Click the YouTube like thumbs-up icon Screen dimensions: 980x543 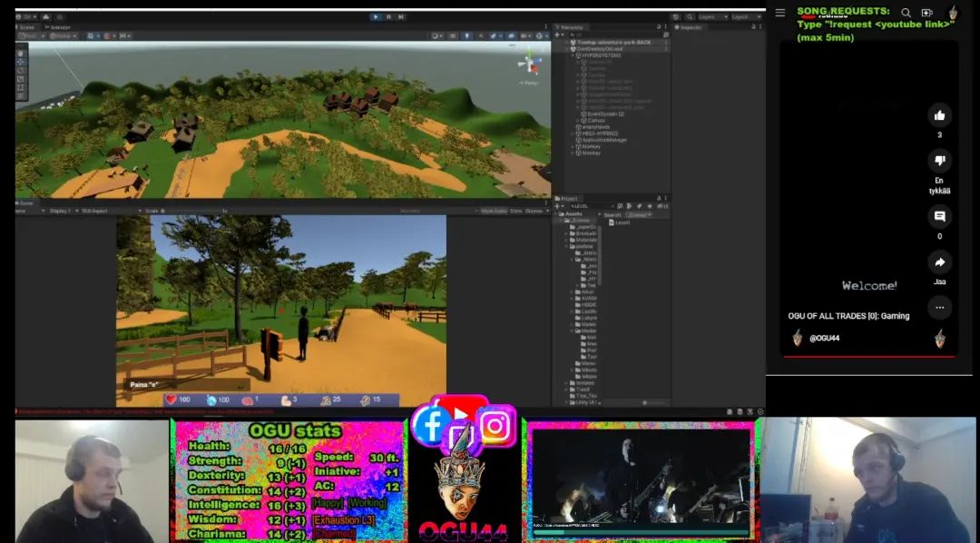point(939,115)
